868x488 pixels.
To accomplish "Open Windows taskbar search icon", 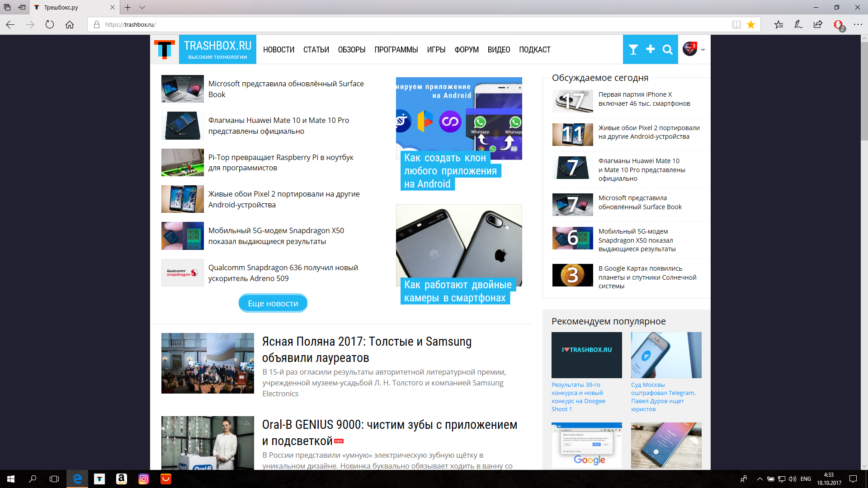I will pos(33,479).
